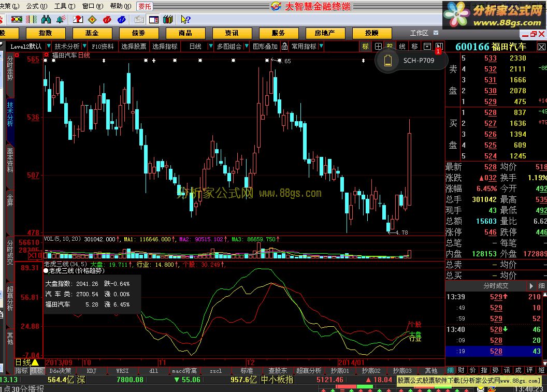Select the 资讯 yellow tab
Screen dimensions: 547x392
[x=232, y=33]
